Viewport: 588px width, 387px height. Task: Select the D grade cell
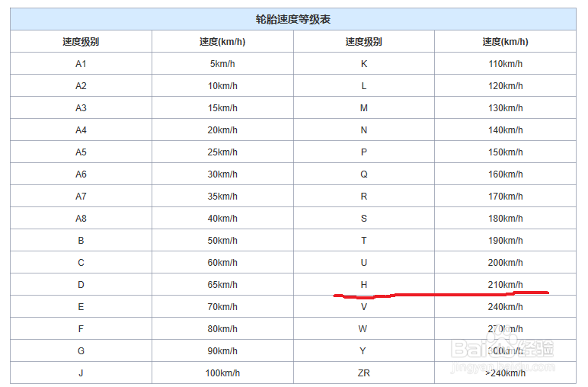[x=81, y=285]
